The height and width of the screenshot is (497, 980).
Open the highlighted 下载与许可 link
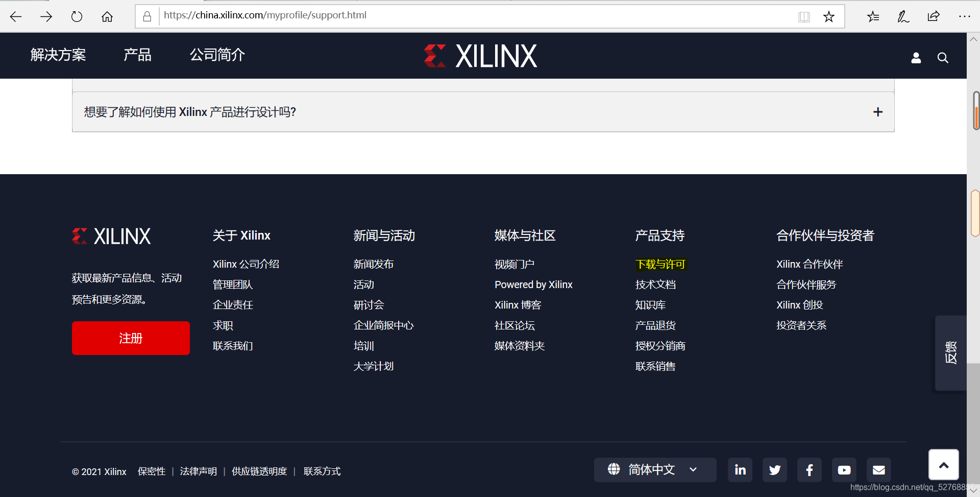tap(660, 264)
